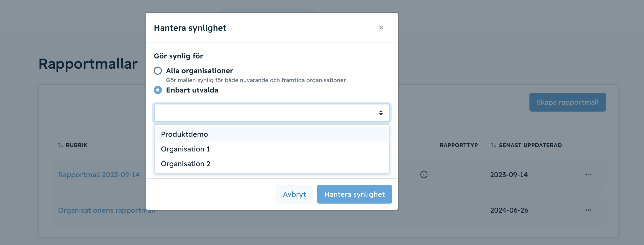This screenshot has height=245, width=644.
Task: Open the three-dot menu for Rapportmall 2023-09-14
Action: point(588,175)
